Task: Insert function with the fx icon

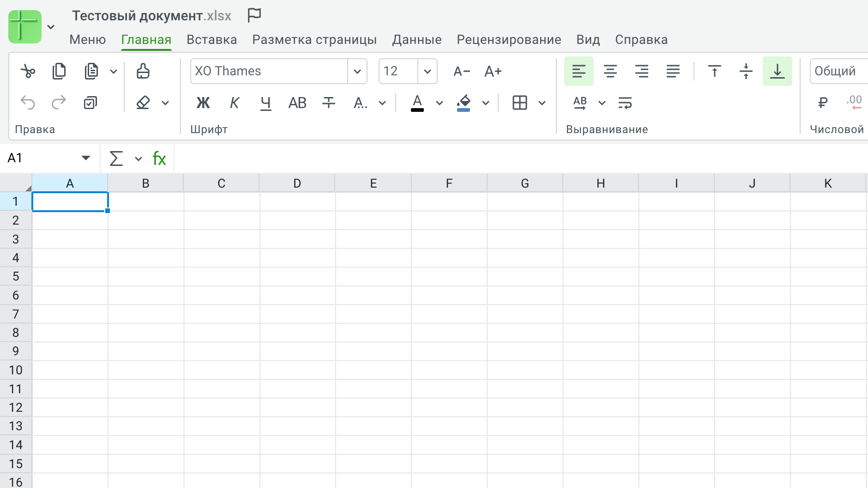Action: (159, 159)
